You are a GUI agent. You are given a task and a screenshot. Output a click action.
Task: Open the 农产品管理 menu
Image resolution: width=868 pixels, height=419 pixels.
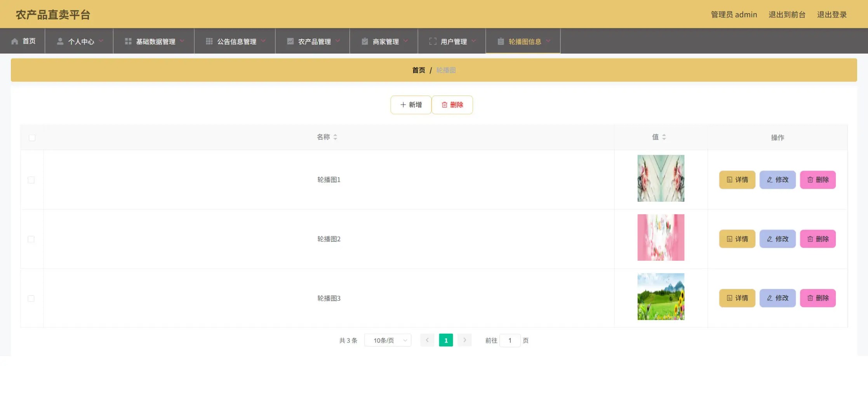(314, 42)
